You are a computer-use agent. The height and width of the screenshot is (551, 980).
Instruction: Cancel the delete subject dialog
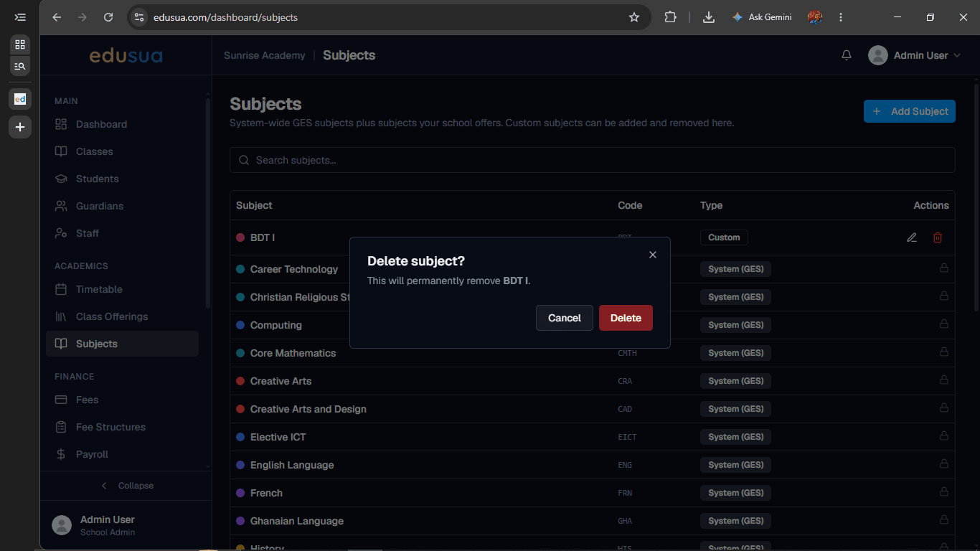coord(565,318)
